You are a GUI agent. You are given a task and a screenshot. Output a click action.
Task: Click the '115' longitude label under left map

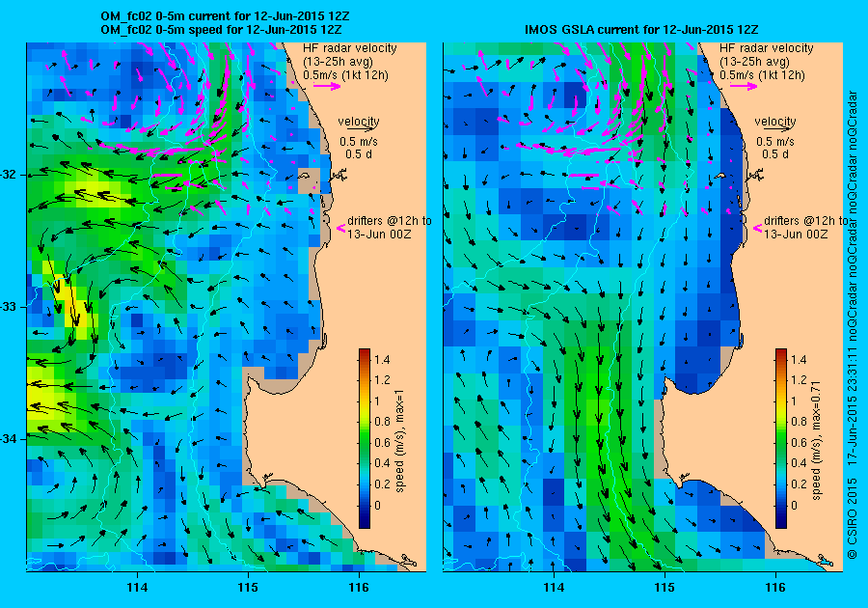pyautogui.click(x=248, y=587)
